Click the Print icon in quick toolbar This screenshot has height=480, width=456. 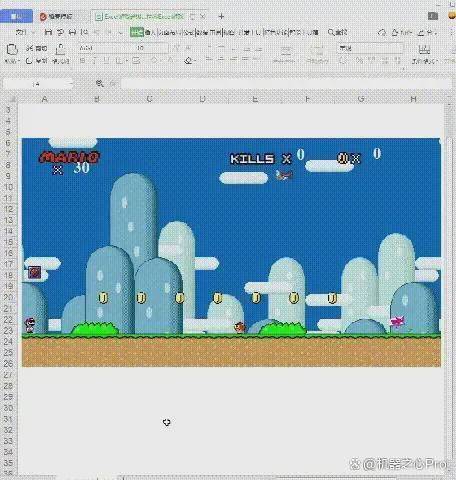72,32
